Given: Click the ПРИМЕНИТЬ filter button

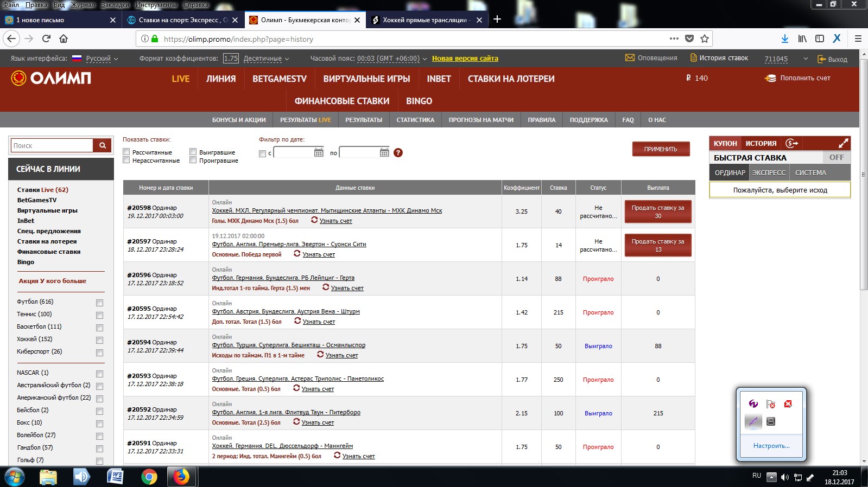Looking at the screenshot, I should tap(661, 149).
